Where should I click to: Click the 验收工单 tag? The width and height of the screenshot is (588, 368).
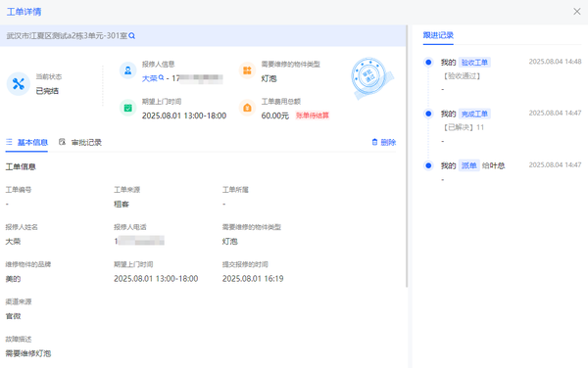click(x=474, y=63)
